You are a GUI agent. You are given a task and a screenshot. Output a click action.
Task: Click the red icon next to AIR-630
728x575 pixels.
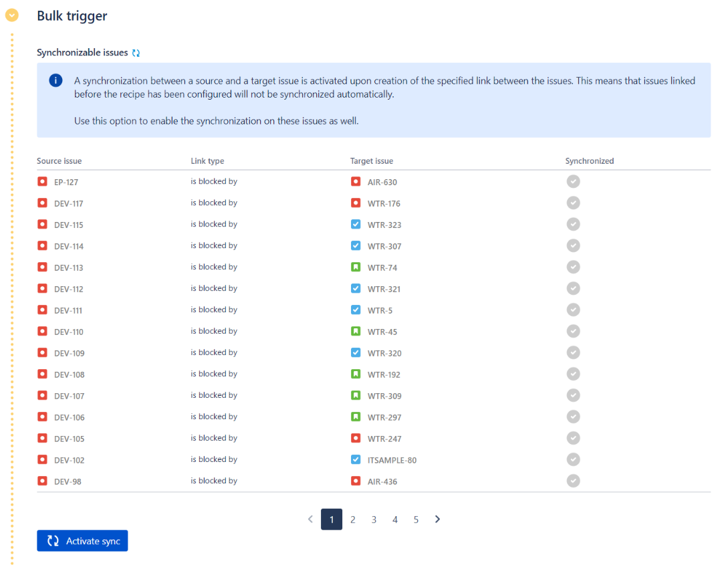coord(356,181)
